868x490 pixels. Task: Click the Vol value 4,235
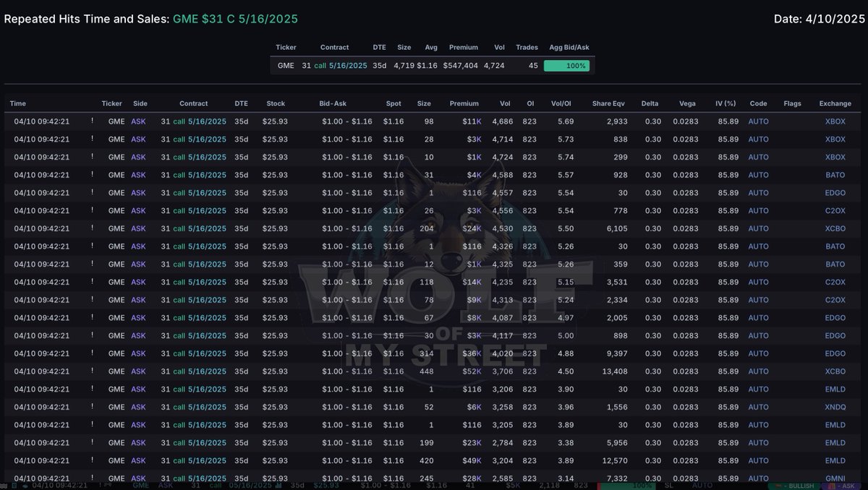tap(503, 282)
